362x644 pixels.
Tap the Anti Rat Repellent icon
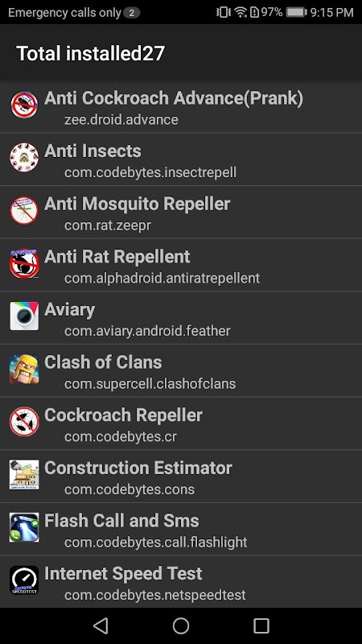[24, 263]
